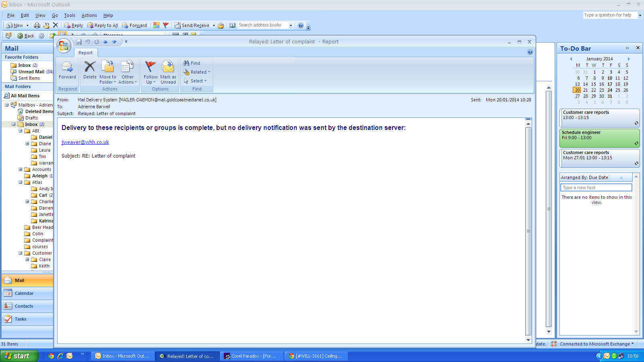Switch to the Tasks pane

point(27,319)
